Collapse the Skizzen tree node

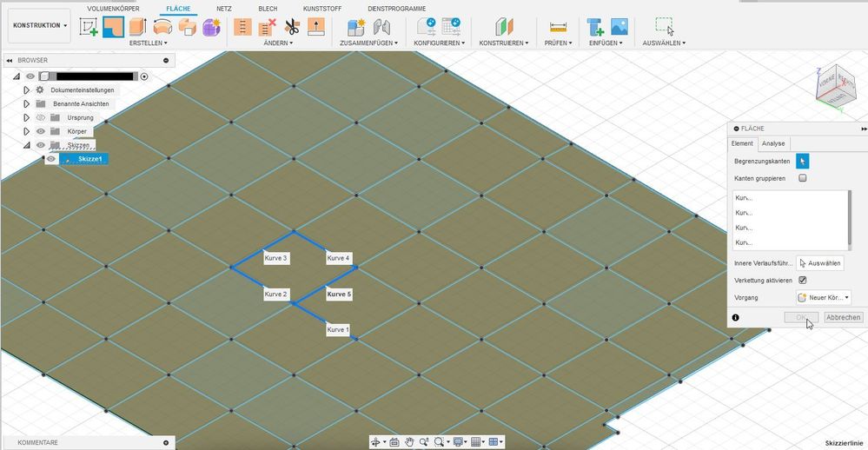click(x=26, y=145)
